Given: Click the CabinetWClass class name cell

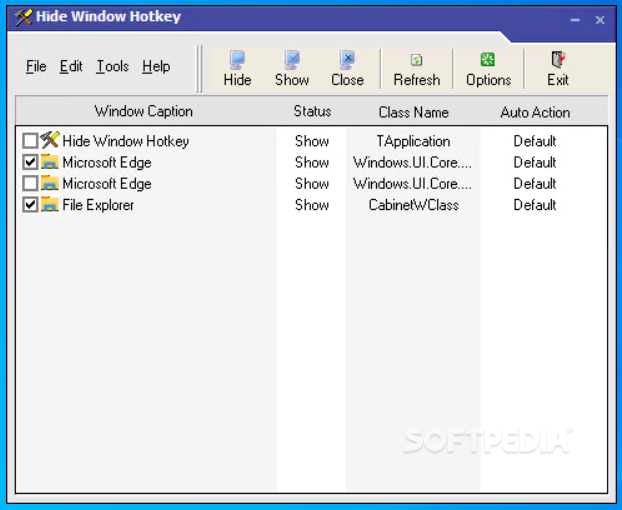Looking at the screenshot, I should [x=413, y=205].
